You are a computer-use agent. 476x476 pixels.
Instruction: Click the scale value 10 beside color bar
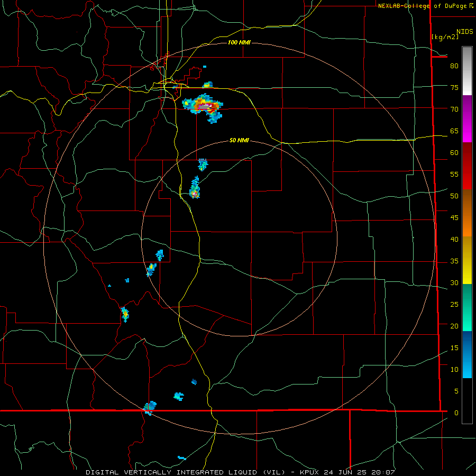tap(454, 370)
